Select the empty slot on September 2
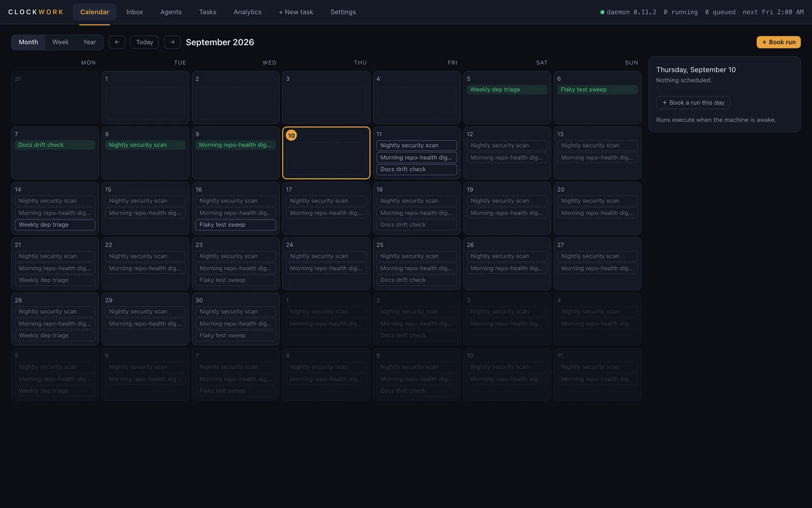812x508 pixels. point(235,103)
